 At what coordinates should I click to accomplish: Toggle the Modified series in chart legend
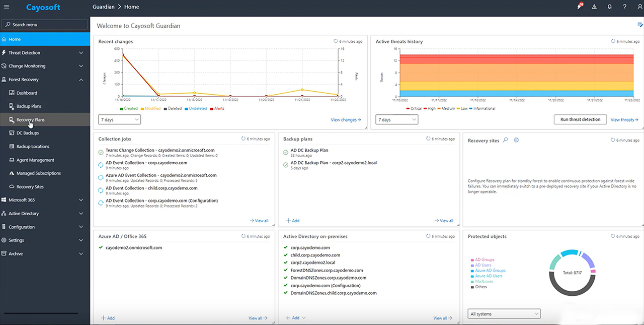[150, 108]
